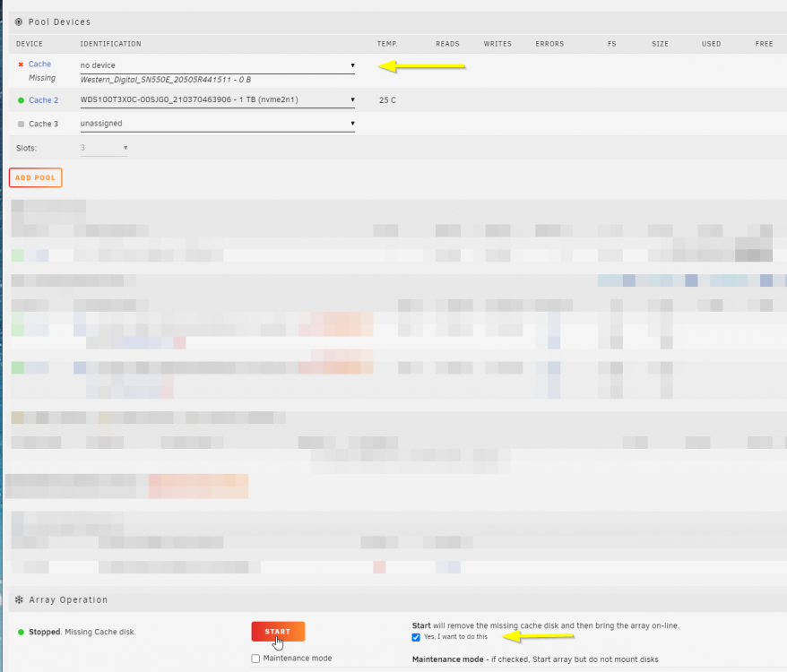The width and height of the screenshot is (787, 672).
Task: Click the Cache 3 slot label
Action: [x=43, y=124]
